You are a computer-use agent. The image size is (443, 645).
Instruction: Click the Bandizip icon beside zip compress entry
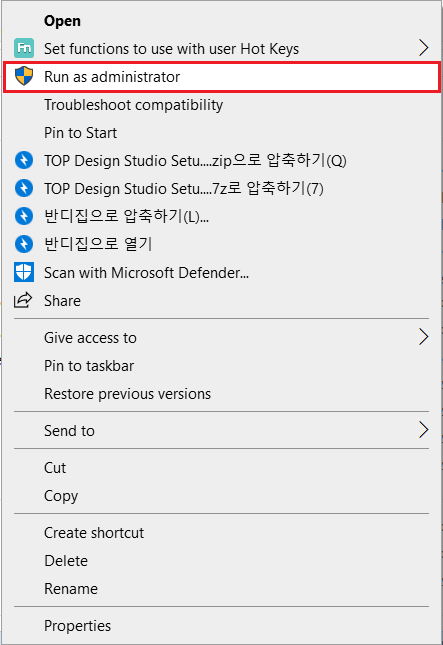click(24, 160)
